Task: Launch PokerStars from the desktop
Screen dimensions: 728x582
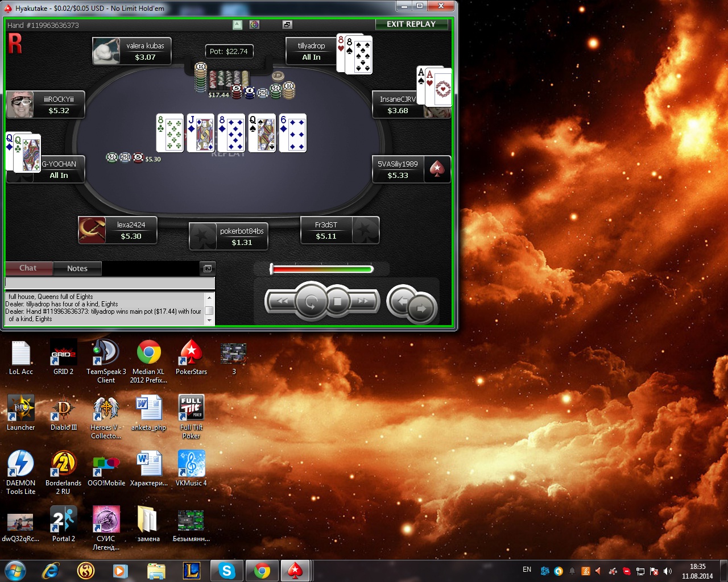Action: click(x=191, y=358)
